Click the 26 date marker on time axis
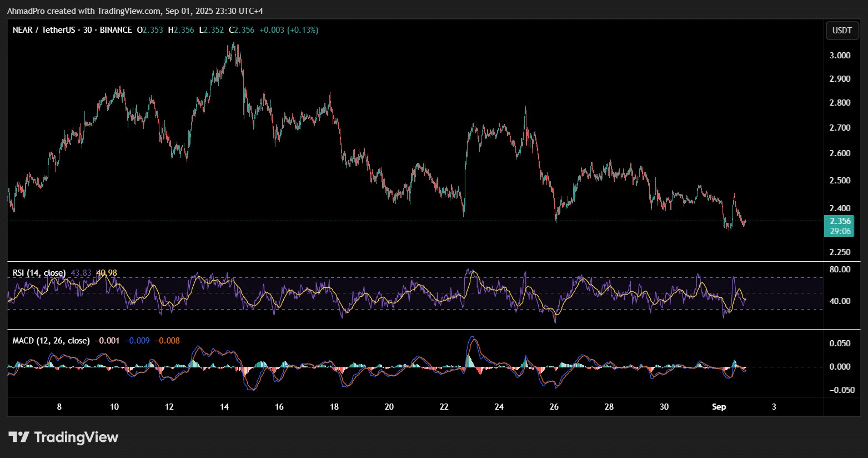 554,407
